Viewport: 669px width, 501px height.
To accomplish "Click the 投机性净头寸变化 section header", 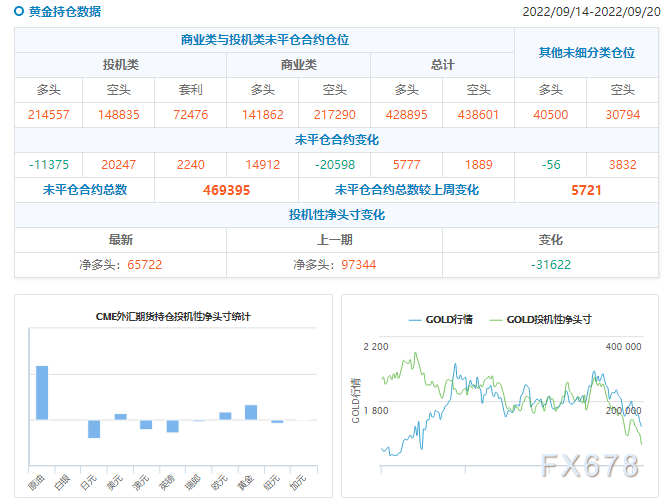I will tap(337, 215).
